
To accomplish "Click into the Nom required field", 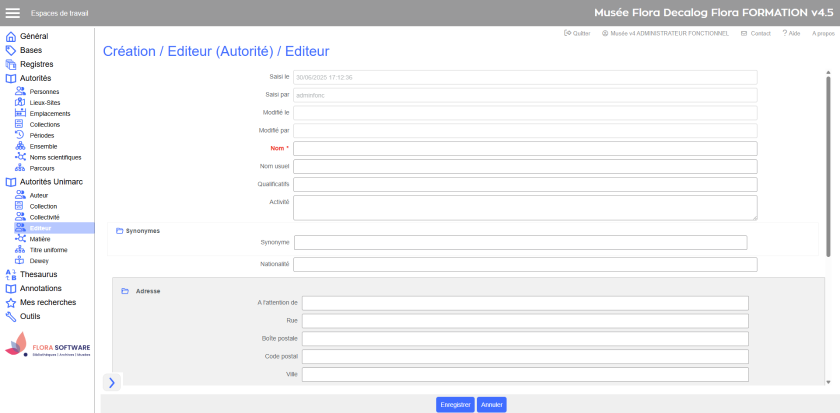I will pyautogui.click(x=524, y=148).
